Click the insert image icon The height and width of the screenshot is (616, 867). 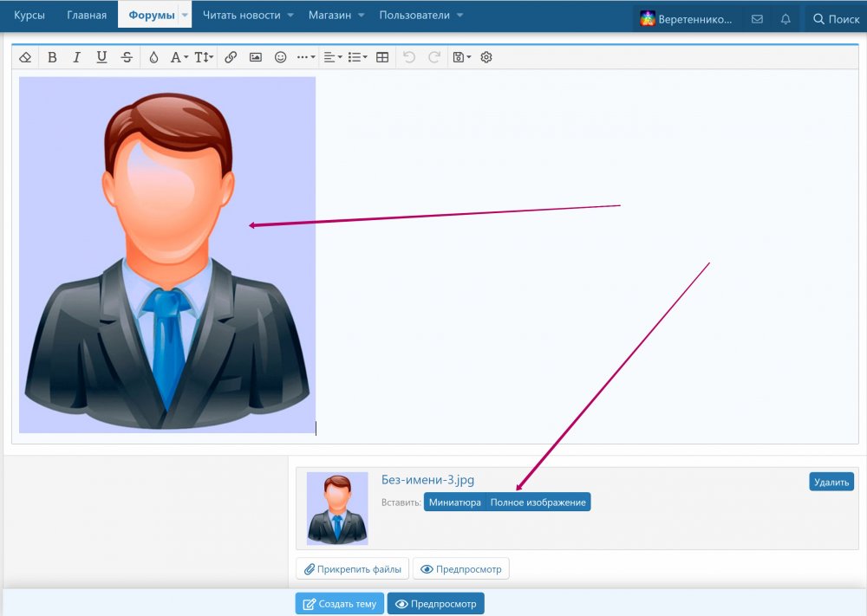tap(256, 57)
